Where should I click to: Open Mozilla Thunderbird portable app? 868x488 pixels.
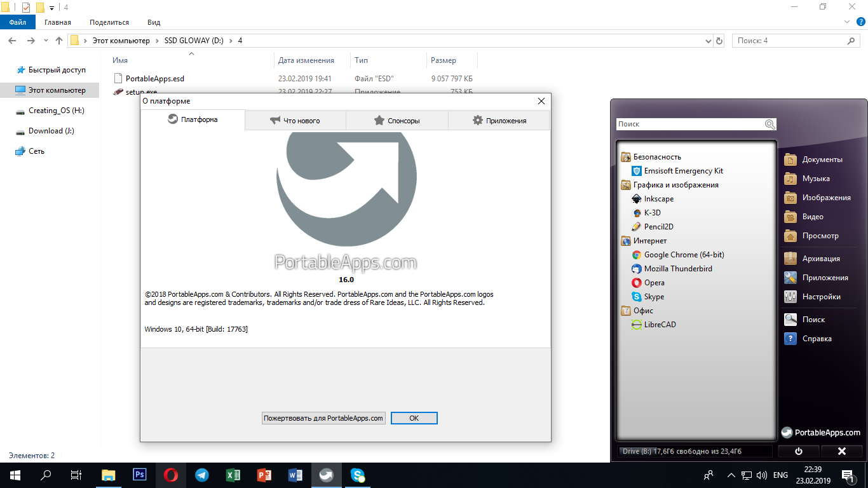click(672, 269)
